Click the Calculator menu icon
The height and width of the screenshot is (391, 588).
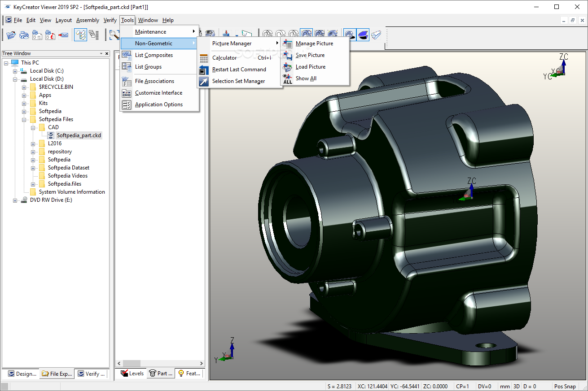pos(204,58)
